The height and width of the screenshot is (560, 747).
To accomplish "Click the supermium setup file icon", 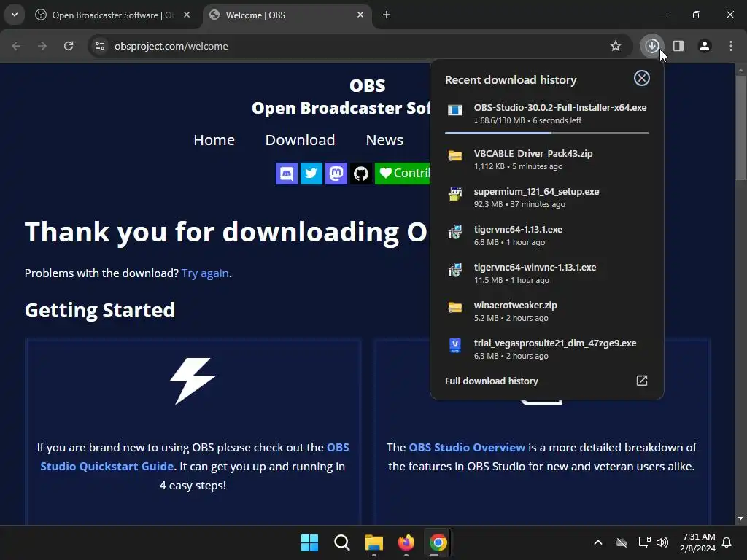I will click(x=455, y=194).
